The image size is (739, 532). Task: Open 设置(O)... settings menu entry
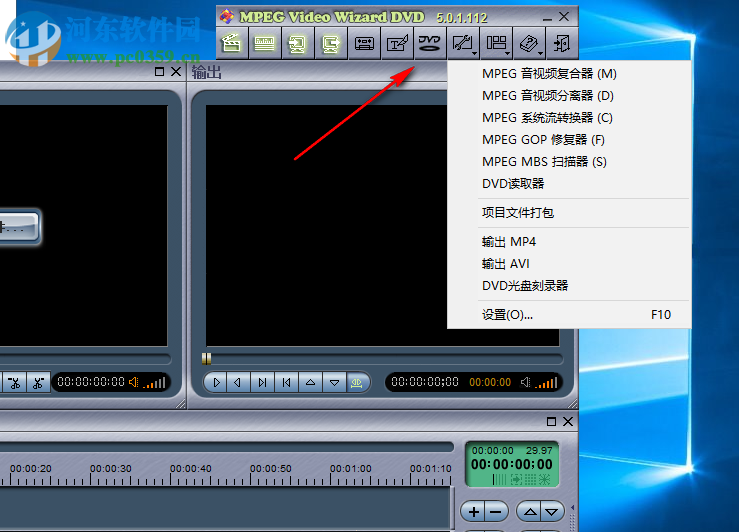(569, 315)
